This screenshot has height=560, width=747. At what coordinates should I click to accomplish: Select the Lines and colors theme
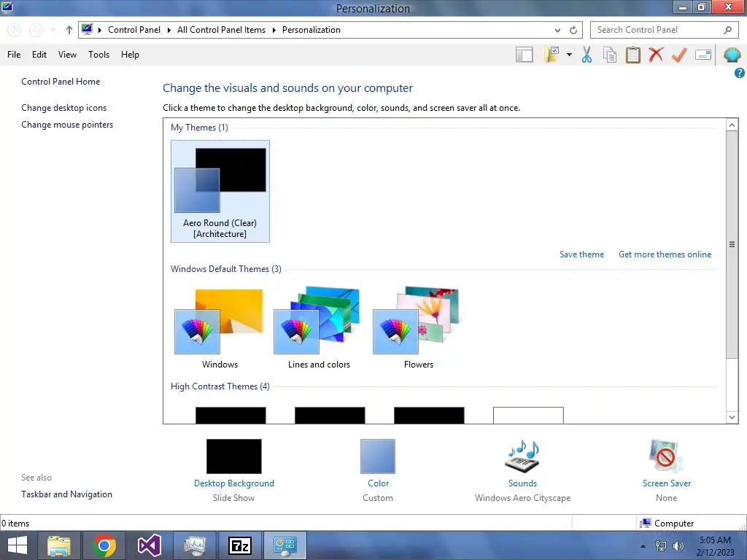320,329
